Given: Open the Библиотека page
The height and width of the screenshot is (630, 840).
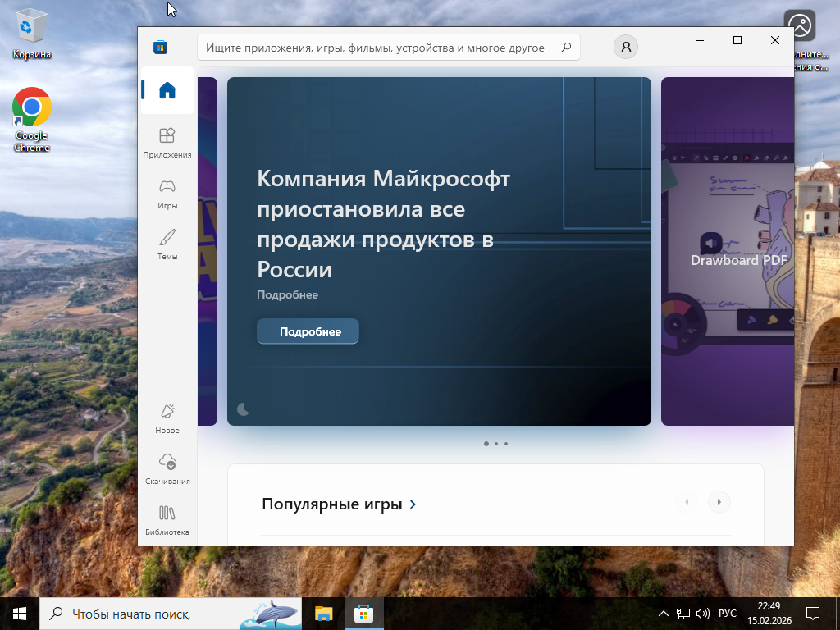Looking at the screenshot, I should tap(167, 520).
